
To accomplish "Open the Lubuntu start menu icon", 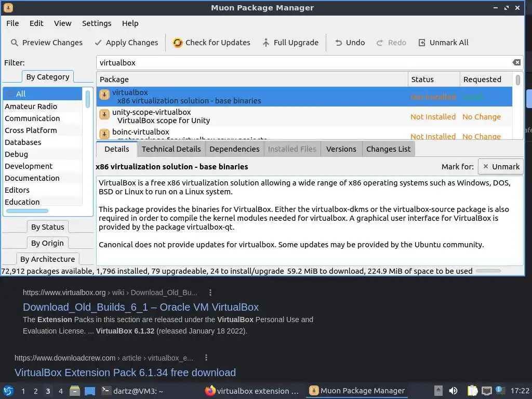I will (x=8, y=391).
